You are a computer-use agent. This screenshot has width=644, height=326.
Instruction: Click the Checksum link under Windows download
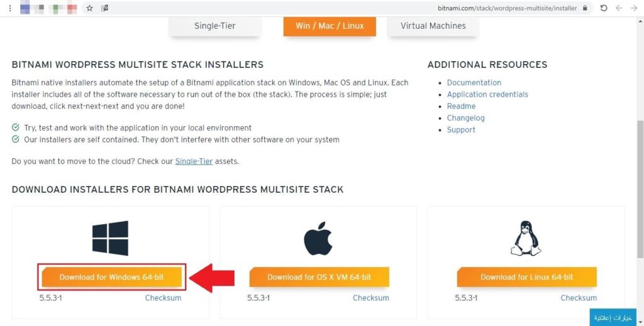[163, 298]
